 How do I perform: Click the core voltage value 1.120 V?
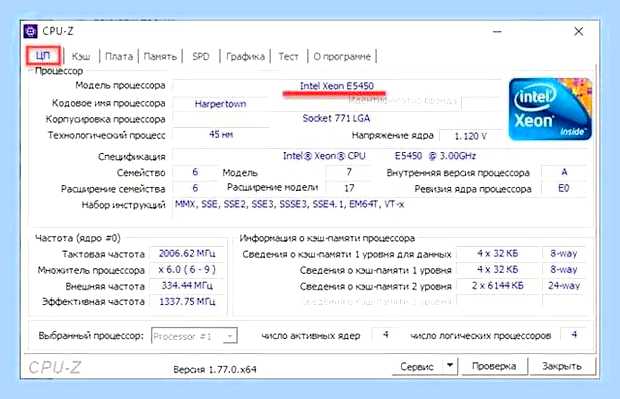click(x=471, y=136)
